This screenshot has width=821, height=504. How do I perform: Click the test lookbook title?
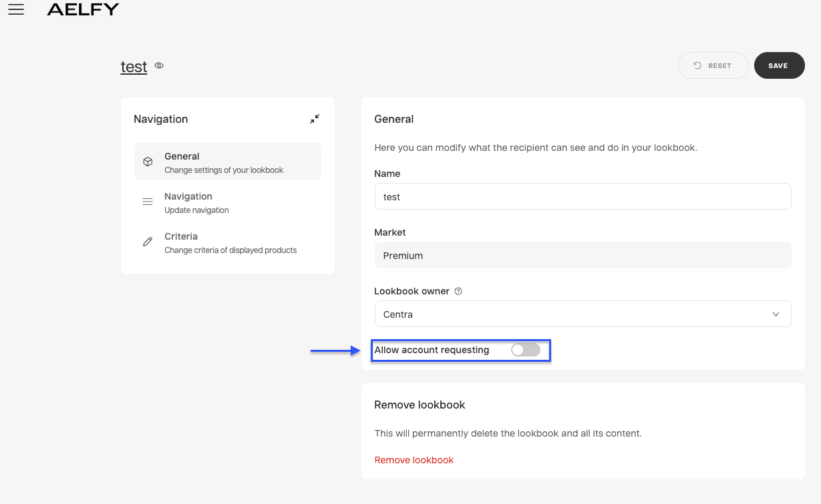(x=134, y=67)
